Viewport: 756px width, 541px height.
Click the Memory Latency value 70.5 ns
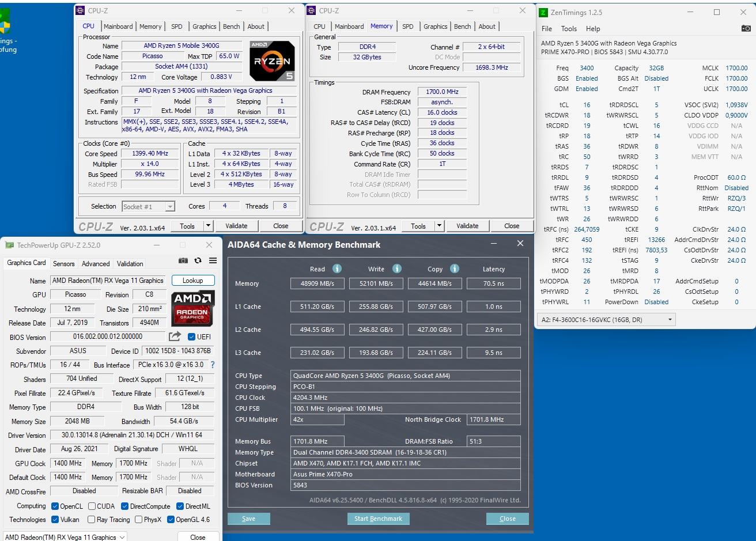[494, 283]
